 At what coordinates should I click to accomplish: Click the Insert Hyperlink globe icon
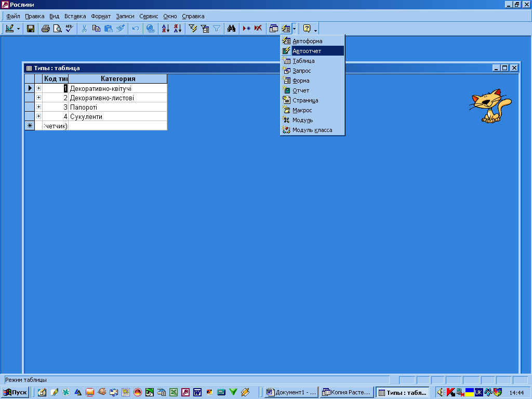(x=150, y=29)
